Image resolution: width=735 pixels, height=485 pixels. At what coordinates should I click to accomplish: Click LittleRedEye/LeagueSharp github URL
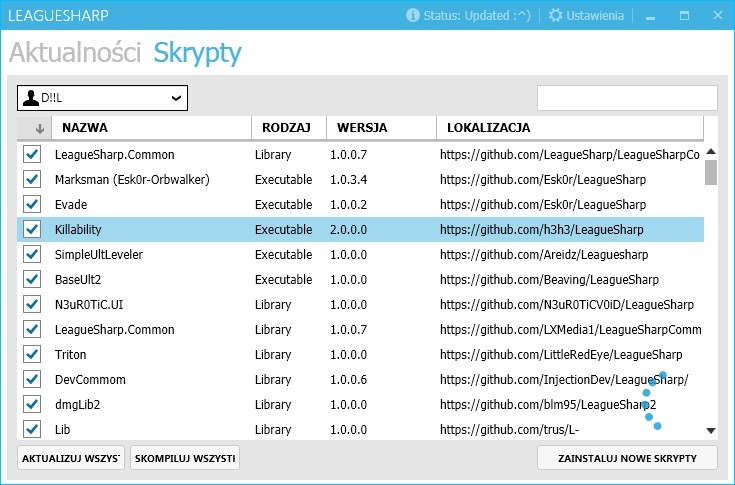pyautogui.click(x=561, y=355)
